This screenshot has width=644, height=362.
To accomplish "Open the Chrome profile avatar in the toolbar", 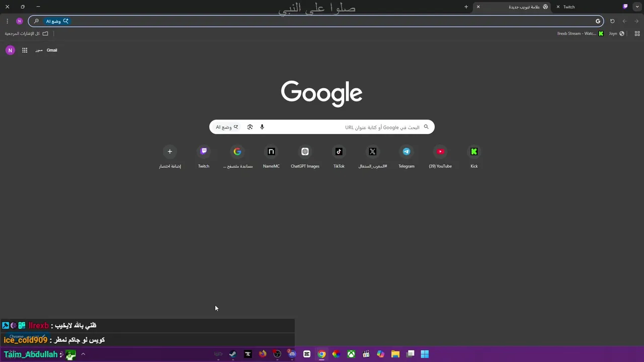I will 20,21.
